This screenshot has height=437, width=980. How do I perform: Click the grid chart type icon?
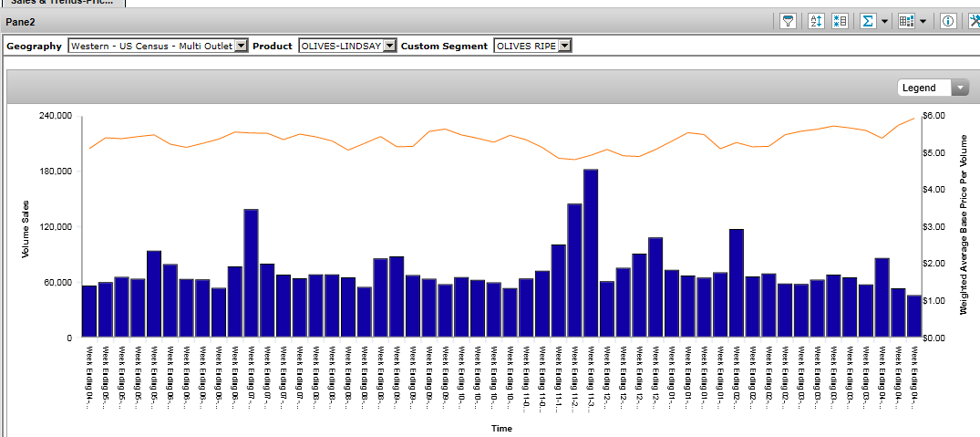click(x=906, y=21)
